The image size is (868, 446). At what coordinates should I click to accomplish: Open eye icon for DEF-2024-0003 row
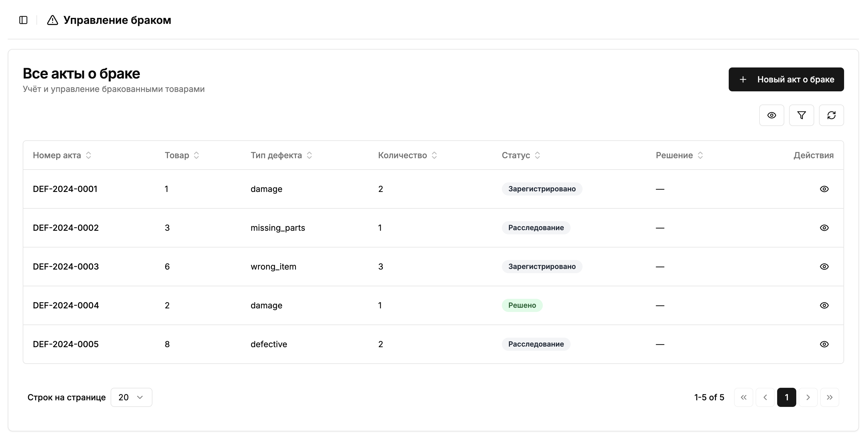coord(824,267)
